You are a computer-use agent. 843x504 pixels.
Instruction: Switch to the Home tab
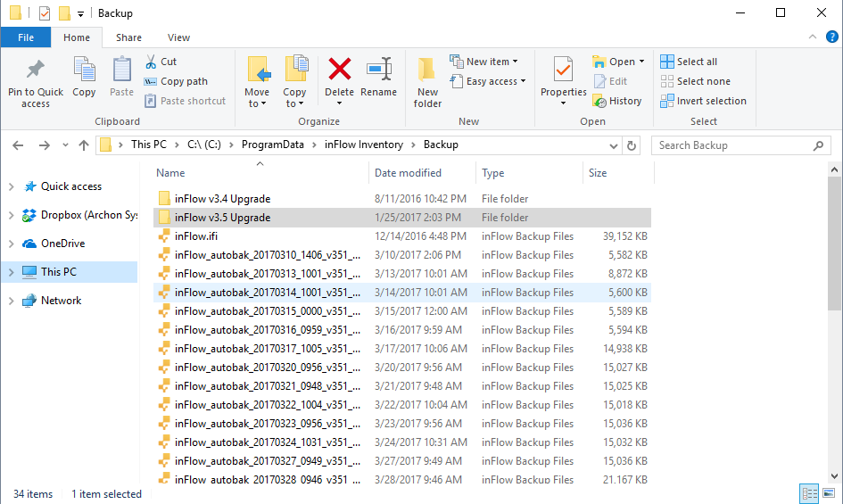77,37
